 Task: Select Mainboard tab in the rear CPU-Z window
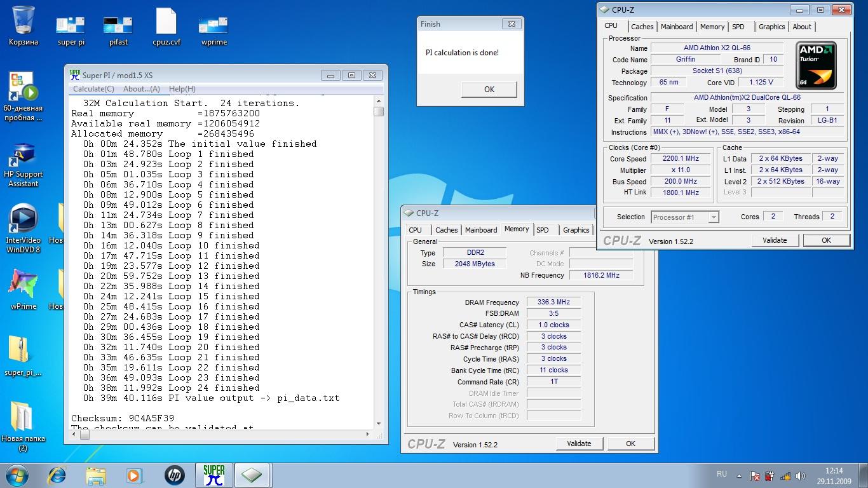coord(481,230)
